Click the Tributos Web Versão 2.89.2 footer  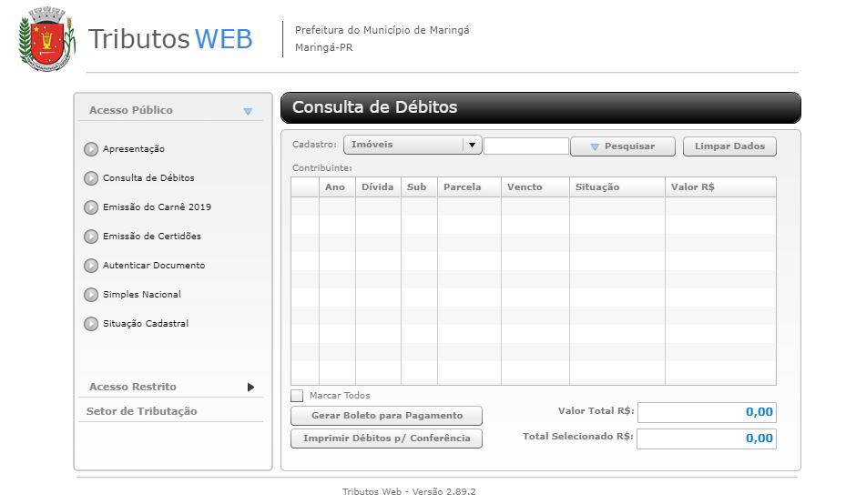pyautogui.click(x=409, y=491)
